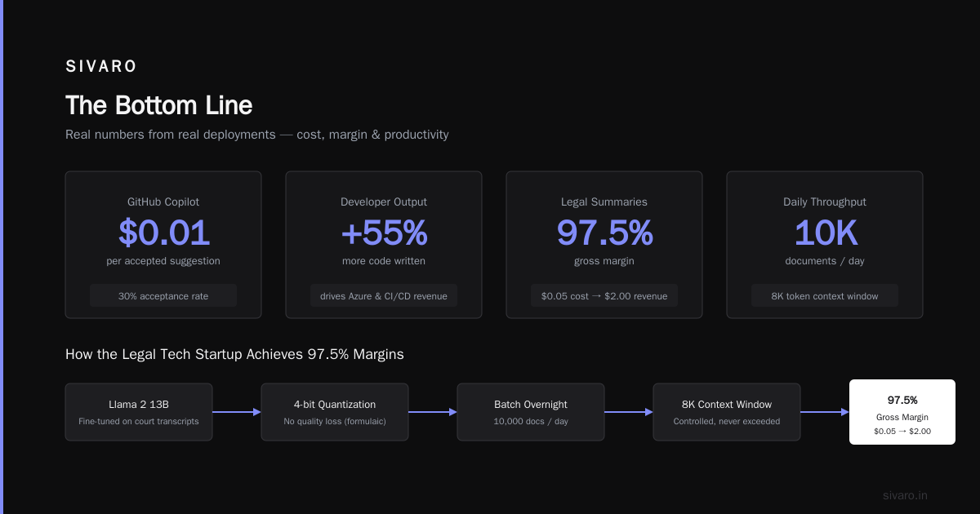The image size is (980, 514).
Task: Select the Daily Throughput 10K card
Action: pyautogui.click(x=825, y=245)
